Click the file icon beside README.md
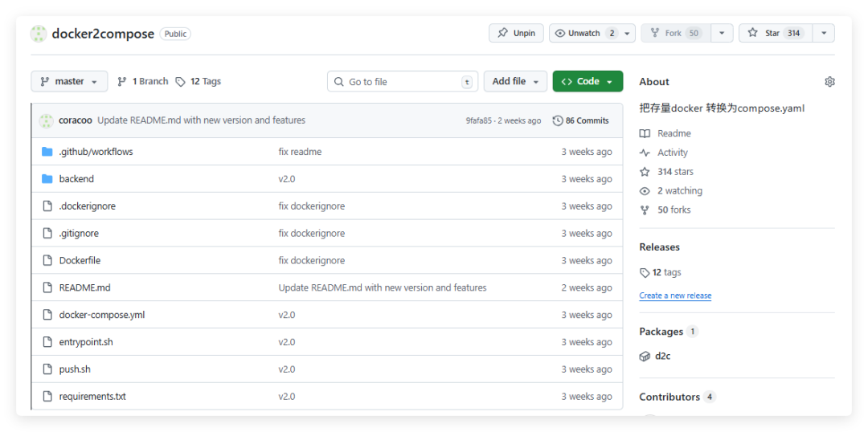The image size is (868, 432). tap(47, 287)
